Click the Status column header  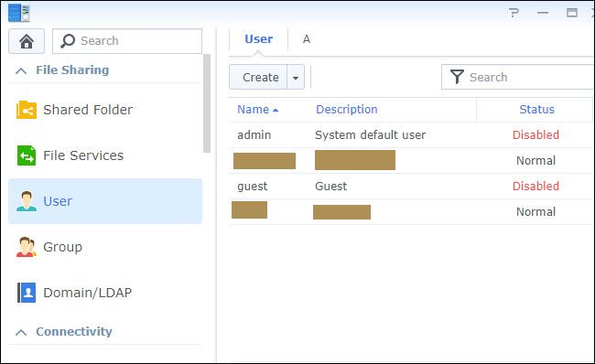(536, 110)
